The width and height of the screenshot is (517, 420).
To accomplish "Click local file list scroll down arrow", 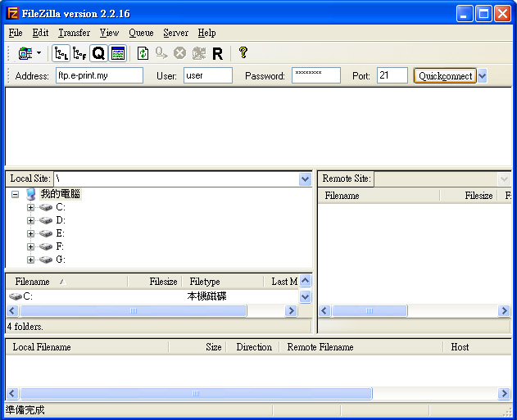I will [306, 296].
